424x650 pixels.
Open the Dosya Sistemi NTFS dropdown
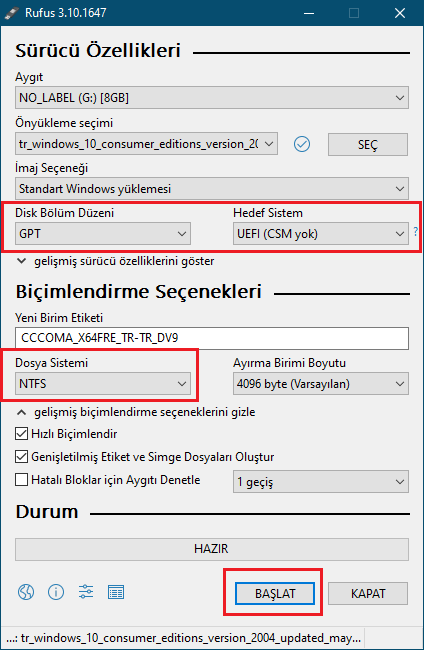(103, 383)
